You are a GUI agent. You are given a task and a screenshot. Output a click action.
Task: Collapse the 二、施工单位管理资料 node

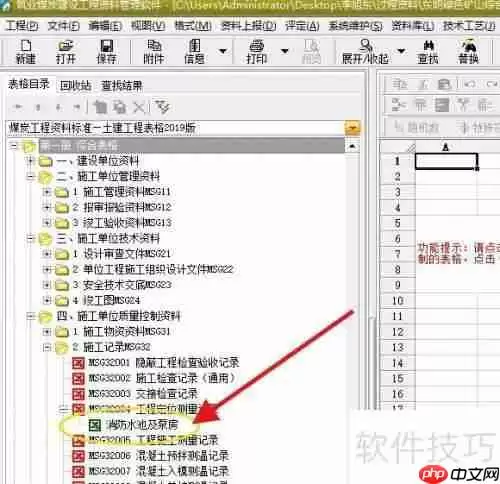coord(30,176)
